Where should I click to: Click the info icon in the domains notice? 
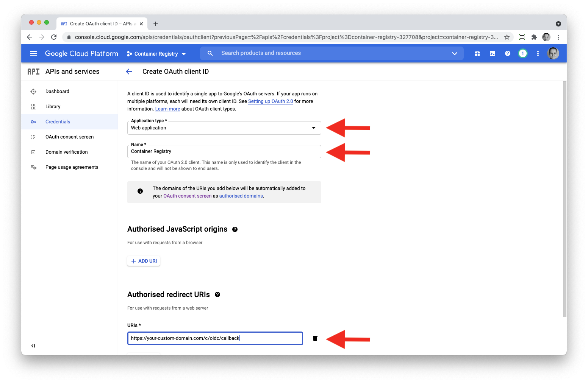[x=140, y=191]
